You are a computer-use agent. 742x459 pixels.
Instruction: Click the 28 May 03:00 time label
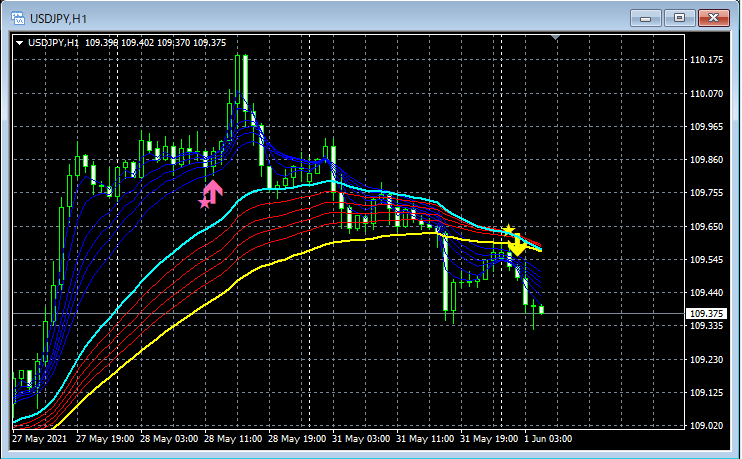pyautogui.click(x=169, y=439)
